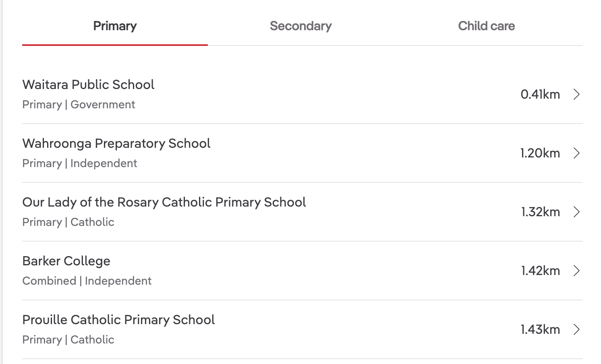Click the 1.42km distance for Barker College
The width and height of the screenshot is (601, 364).
tap(540, 271)
